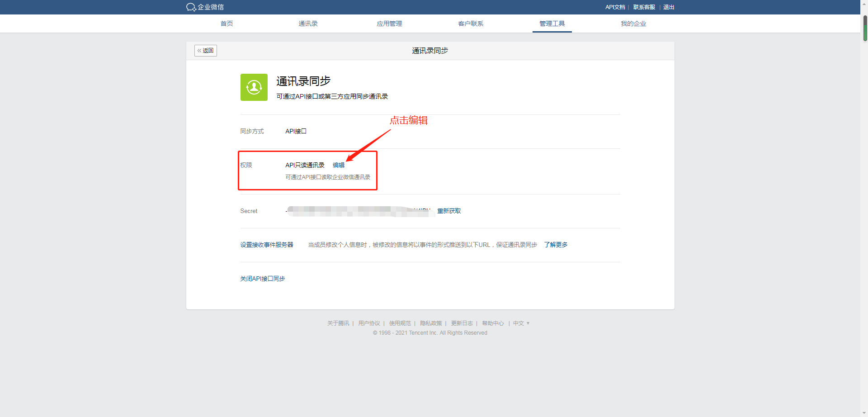The height and width of the screenshot is (417, 868).
Task: Open the 客户联系 tab
Action: pos(471,24)
